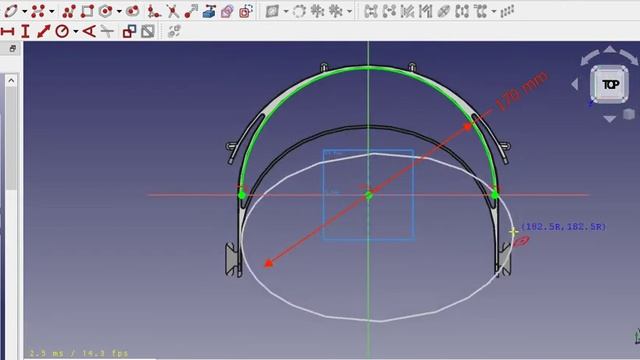Viewport: 640px width, 360px height.
Task: Select the create ellipse conic tool
Action: coord(11,11)
